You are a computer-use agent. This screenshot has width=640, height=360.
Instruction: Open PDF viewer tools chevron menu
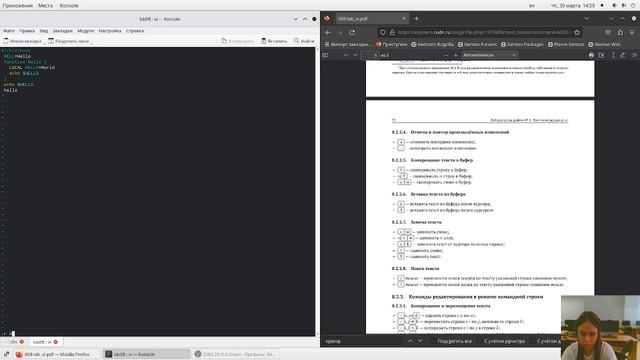[634, 55]
